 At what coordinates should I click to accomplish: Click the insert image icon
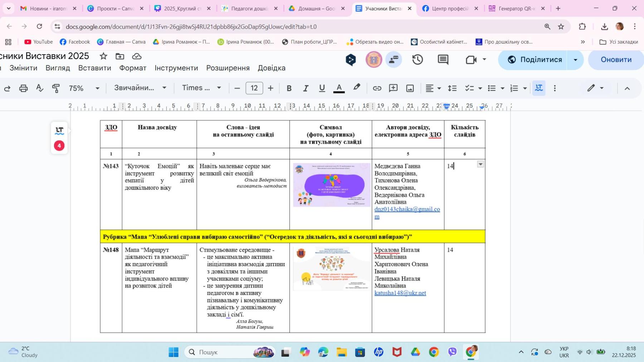click(x=410, y=88)
